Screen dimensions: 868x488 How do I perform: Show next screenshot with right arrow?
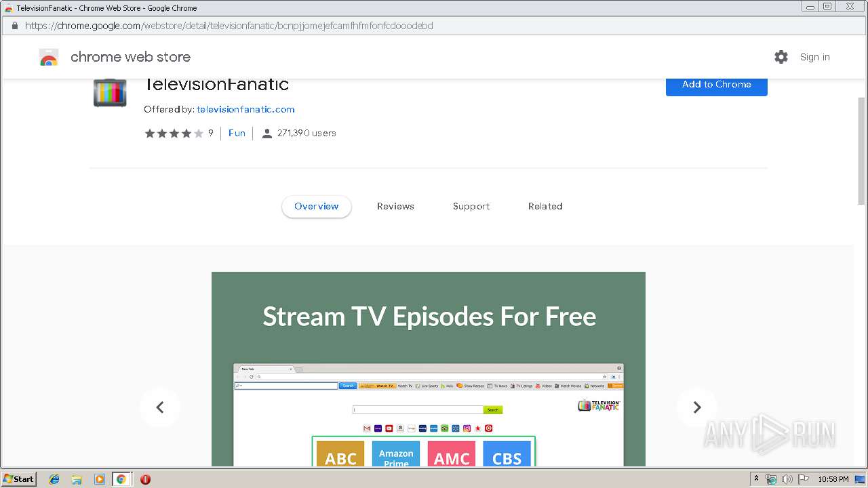point(696,407)
